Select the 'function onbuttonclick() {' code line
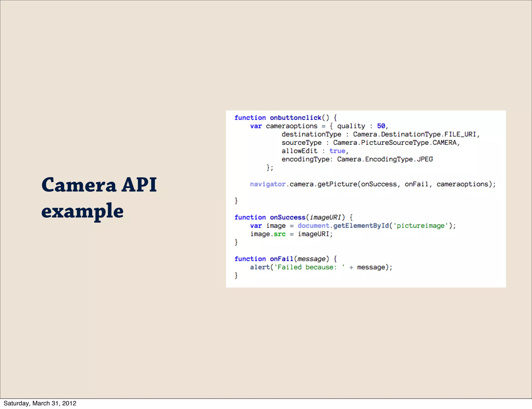 tap(286, 118)
